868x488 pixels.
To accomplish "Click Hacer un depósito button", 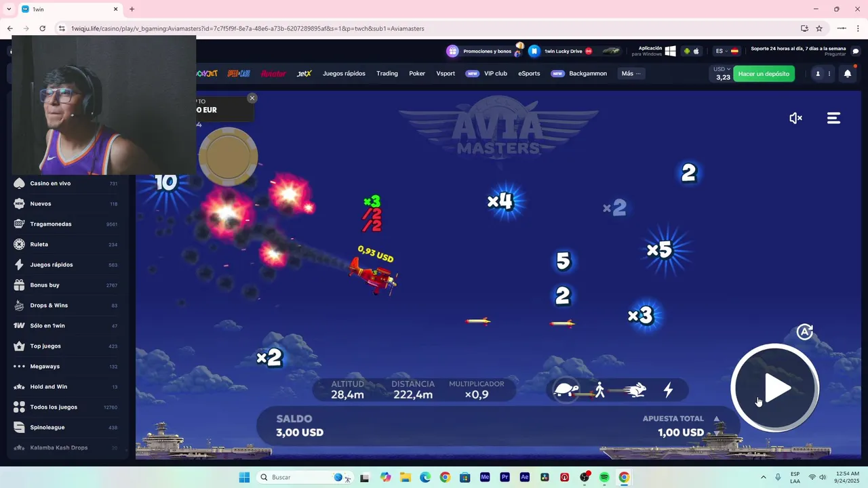I will [764, 74].
